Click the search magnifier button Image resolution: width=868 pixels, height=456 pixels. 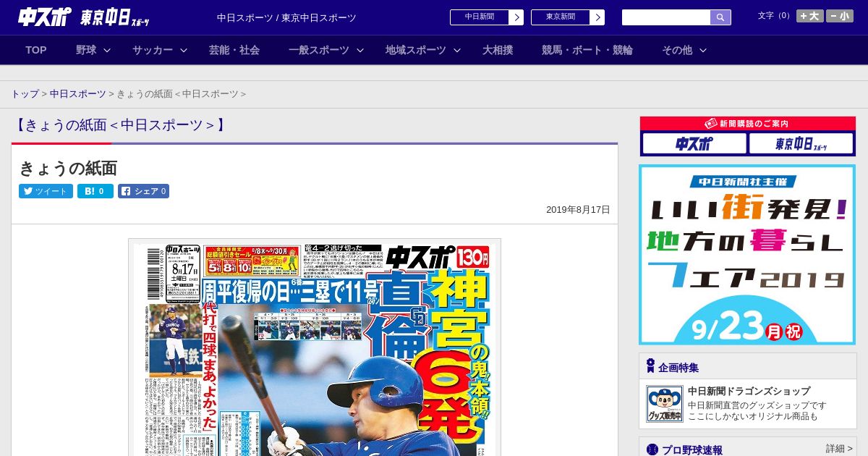[720, 17]
